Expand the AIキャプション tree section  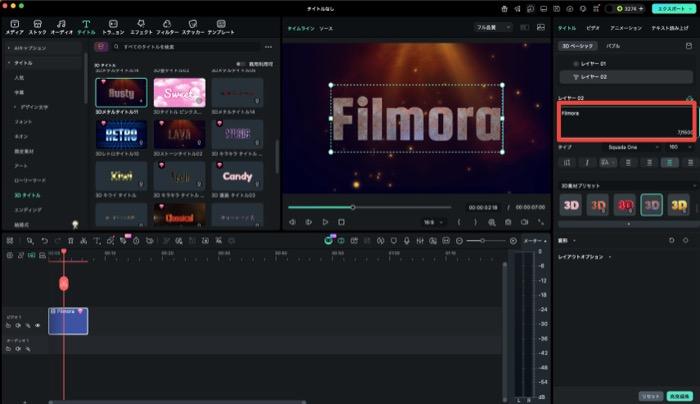[x=9, y=48]
